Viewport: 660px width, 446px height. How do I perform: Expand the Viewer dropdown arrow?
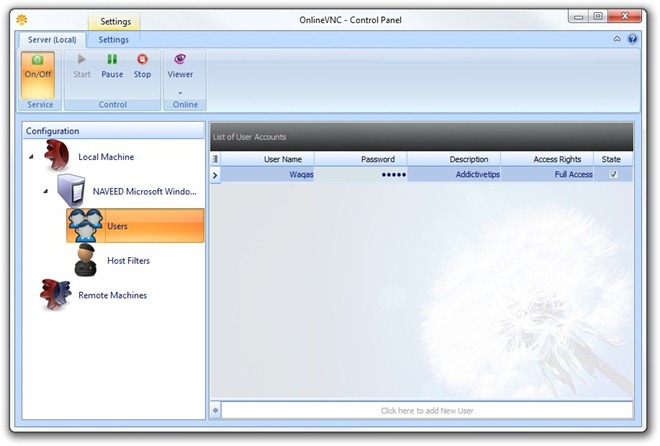[x=180, y=93]
